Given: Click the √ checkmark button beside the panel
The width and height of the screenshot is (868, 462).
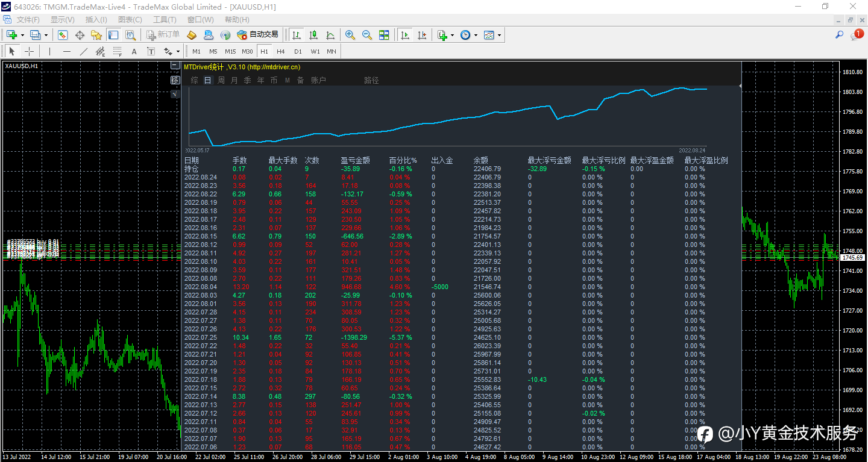Looking at the screenshot, I should pyautogui.click(x=175, y=94).
